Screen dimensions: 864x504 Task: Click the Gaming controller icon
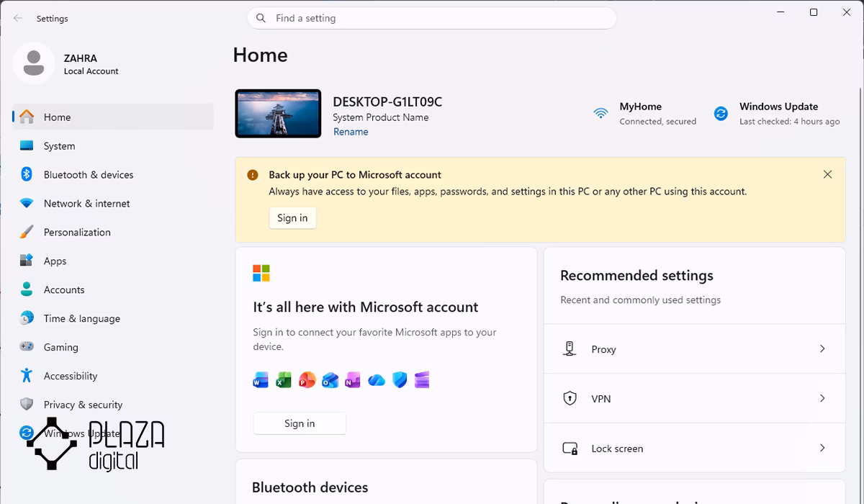click(x=27, y=347)
